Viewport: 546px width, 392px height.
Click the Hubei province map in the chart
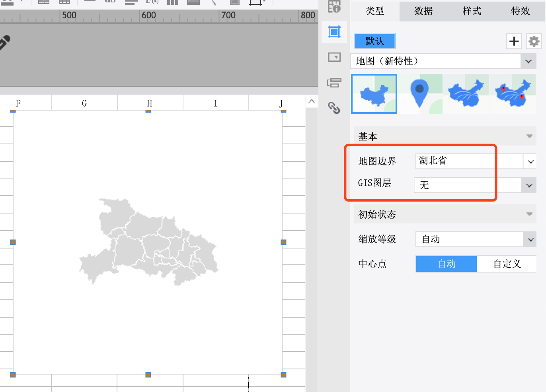[149, 241]
